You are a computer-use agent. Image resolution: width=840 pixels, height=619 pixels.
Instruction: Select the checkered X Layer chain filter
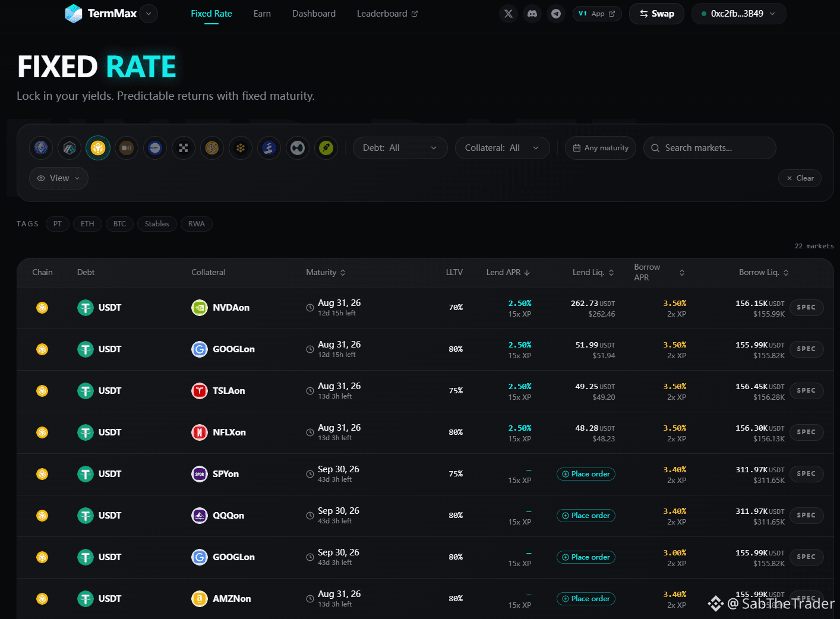click(x=184, y=148)
